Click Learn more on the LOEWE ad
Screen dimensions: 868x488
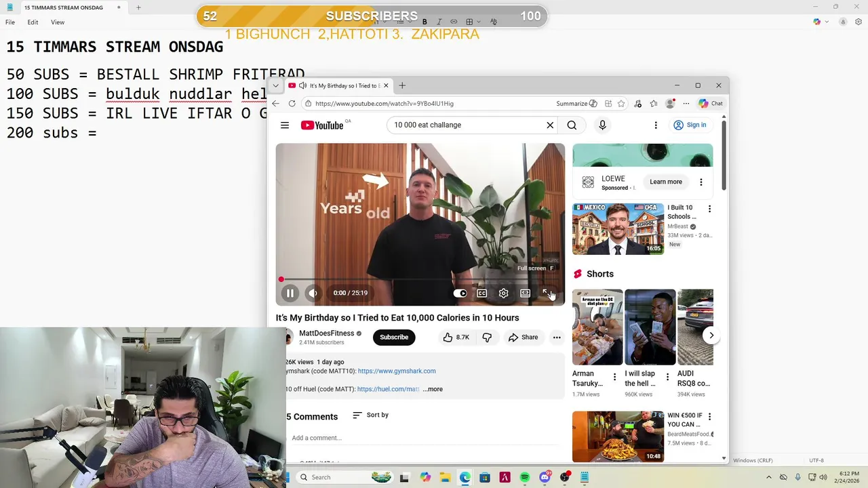tap(666, 182)
